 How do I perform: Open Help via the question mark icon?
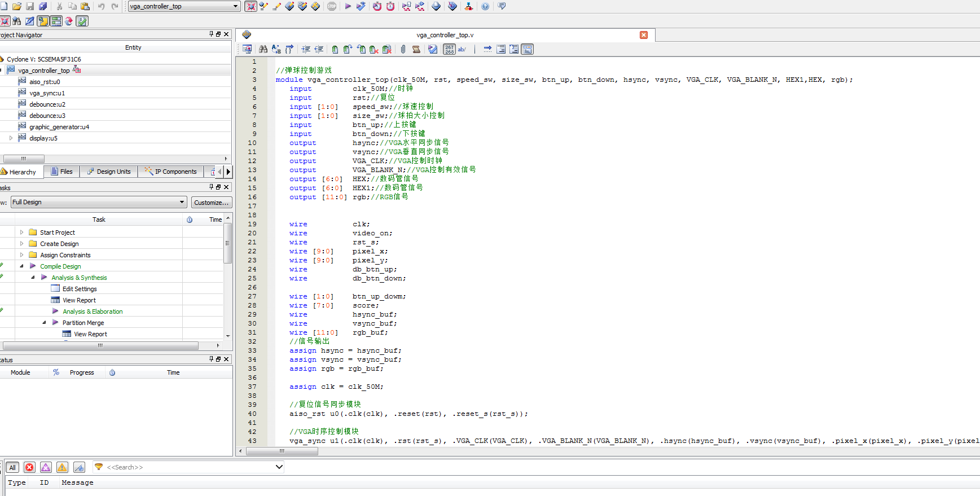485,6
